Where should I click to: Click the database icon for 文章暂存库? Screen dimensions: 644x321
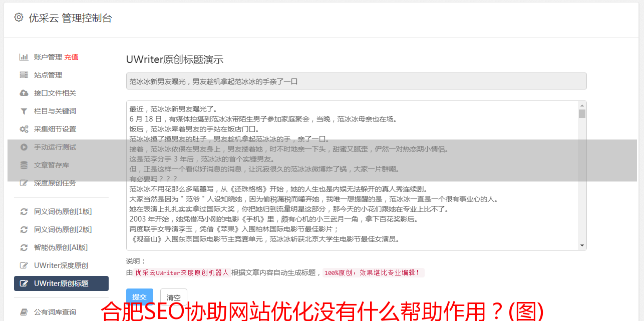point(24,165)
